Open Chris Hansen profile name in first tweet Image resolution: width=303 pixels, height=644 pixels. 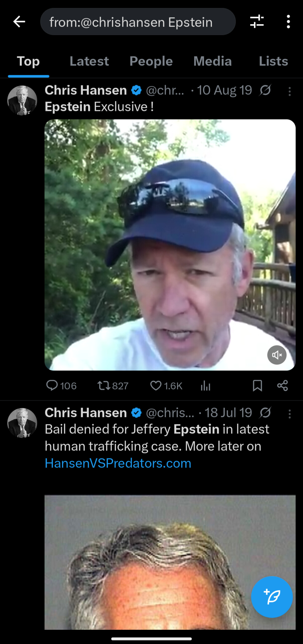[86, 90]
